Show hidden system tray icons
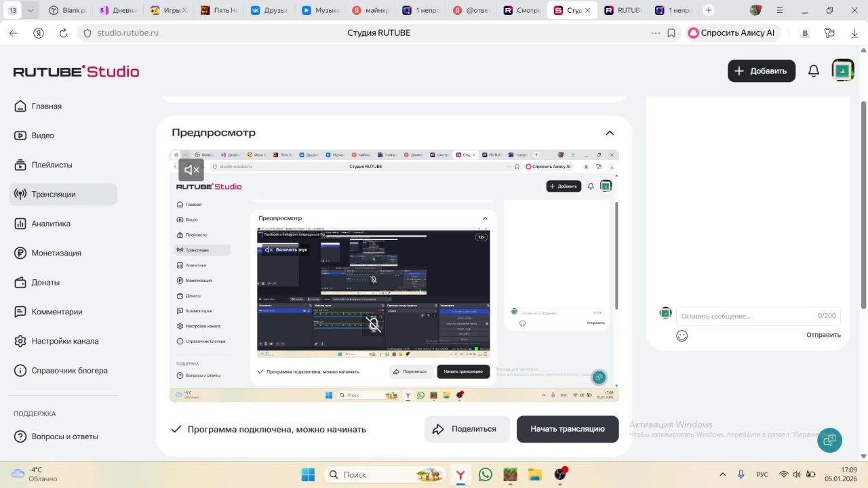Viewport: 868px width, 488px height. pyautogui.click(x=722, y=474)
